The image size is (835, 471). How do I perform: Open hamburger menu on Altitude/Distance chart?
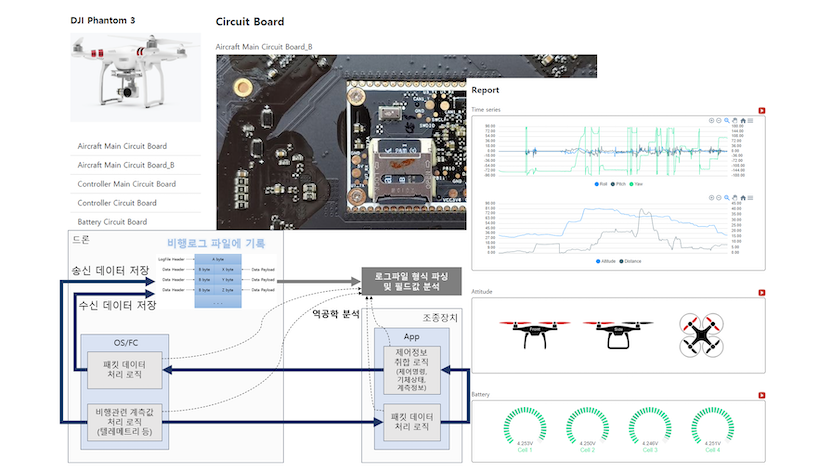(751, 198)
